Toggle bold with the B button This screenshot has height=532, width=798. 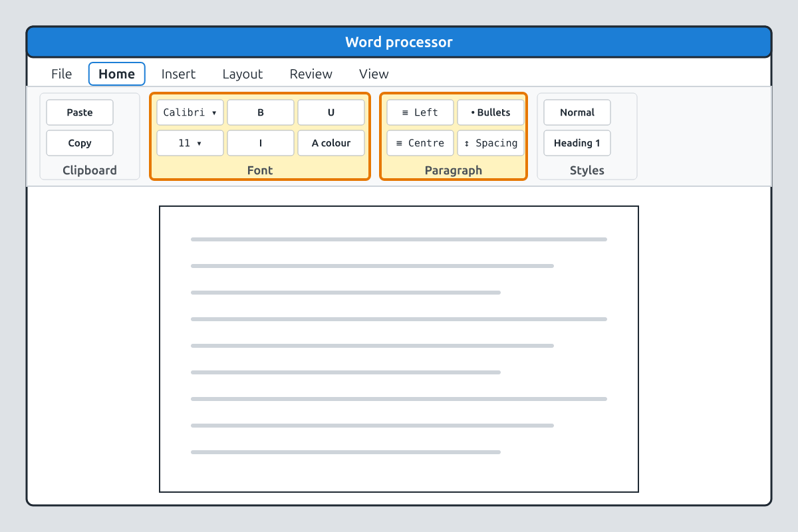261,112
